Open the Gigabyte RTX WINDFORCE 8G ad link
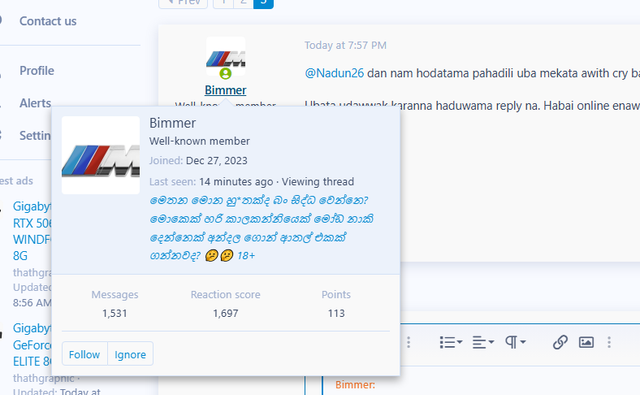The image size is (640, 395). tap(32, 231)
